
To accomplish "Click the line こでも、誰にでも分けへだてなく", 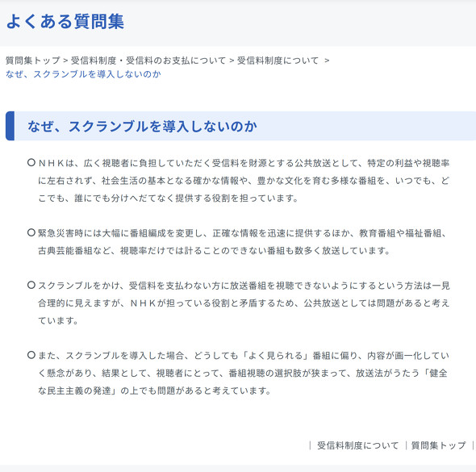I will point(168,198).
